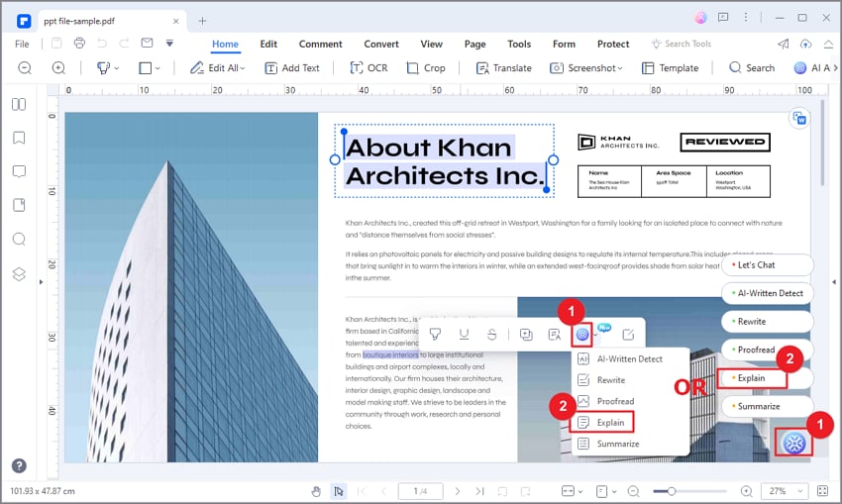Switch to the Home tab
This screenshot has width=842, height=504.
pos(225,44)
